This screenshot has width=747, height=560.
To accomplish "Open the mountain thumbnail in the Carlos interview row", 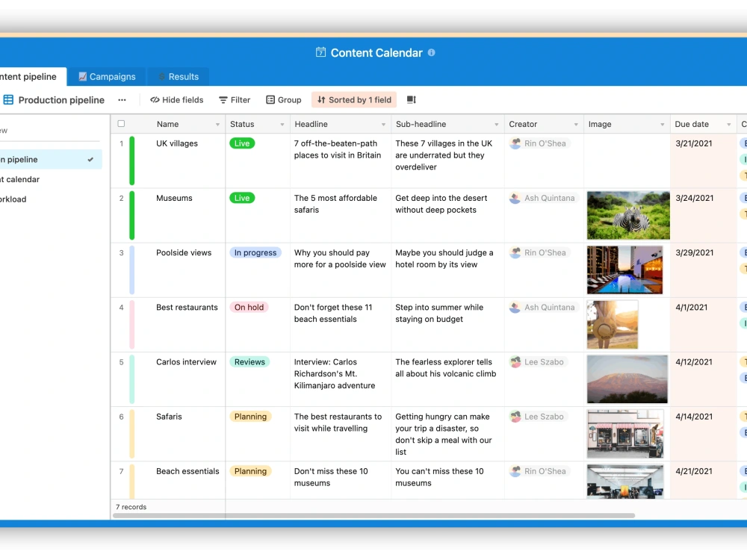I will coord(627,379).
